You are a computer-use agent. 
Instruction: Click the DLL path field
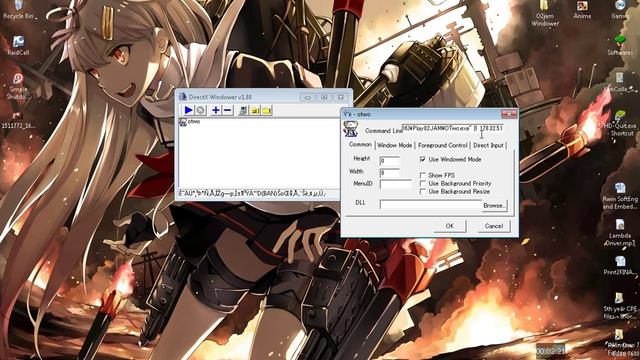pyautogui.click(x=431, y=204)
